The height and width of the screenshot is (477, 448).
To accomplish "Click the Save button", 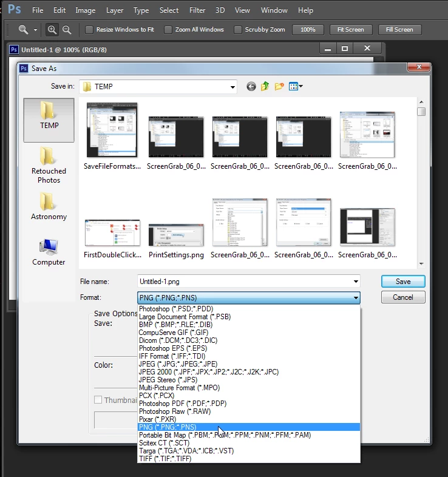I will [403, 282].
